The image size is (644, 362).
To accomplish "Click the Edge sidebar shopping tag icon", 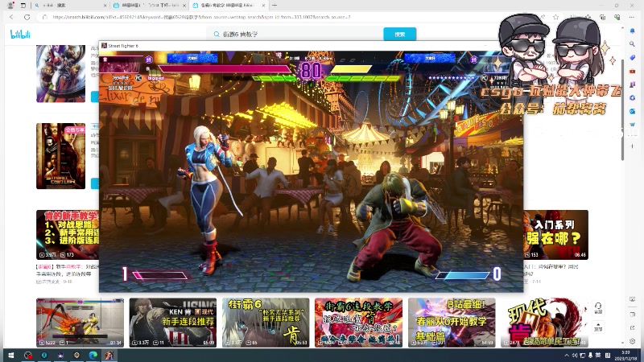I will (633, 57).
